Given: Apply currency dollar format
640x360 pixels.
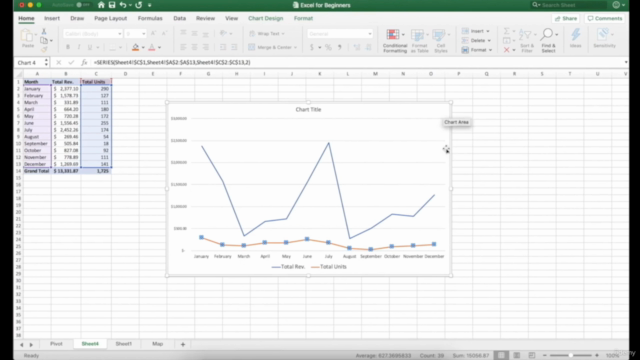Looking at the screenshot, I should click(312, 47).
